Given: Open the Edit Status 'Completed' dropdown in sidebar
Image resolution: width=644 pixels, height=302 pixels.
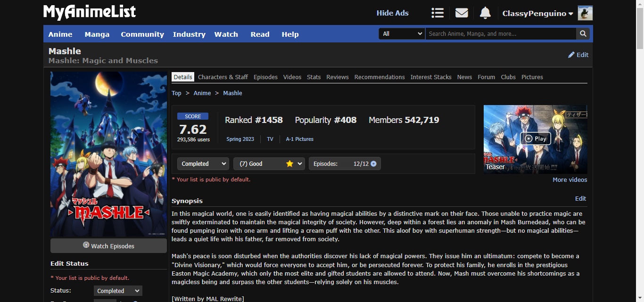Looking at the screenshot, I should point(118,291).
